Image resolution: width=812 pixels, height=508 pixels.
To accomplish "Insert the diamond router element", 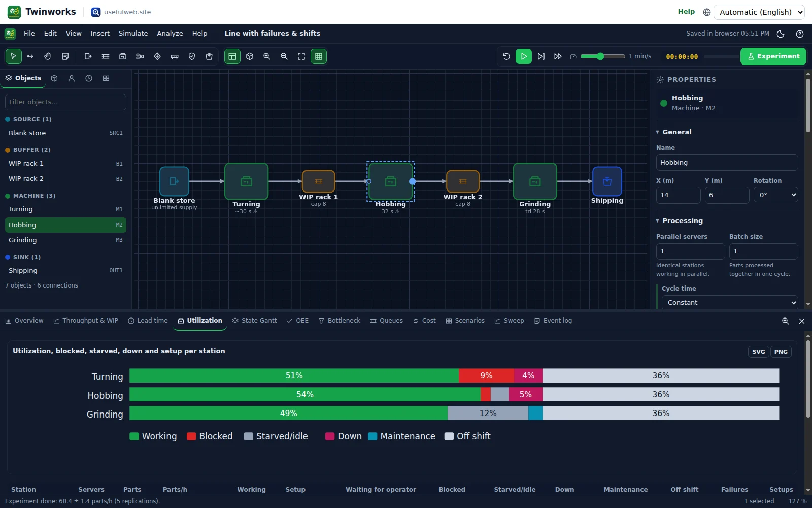I will (157, 56).
